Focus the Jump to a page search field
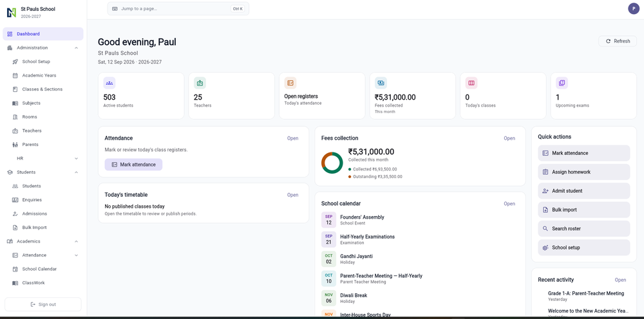 pyautogui.click(x=178, y=8)
